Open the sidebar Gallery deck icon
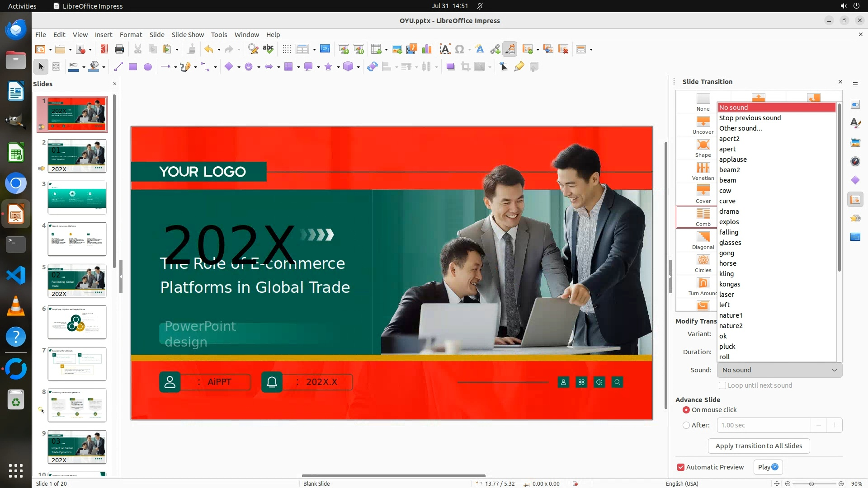This screenshot has width=868, height=488. (x=855, y=142)
